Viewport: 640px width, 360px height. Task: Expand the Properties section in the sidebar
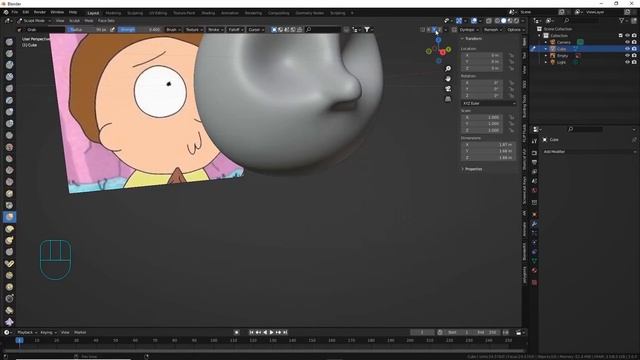tap(472, 169)
